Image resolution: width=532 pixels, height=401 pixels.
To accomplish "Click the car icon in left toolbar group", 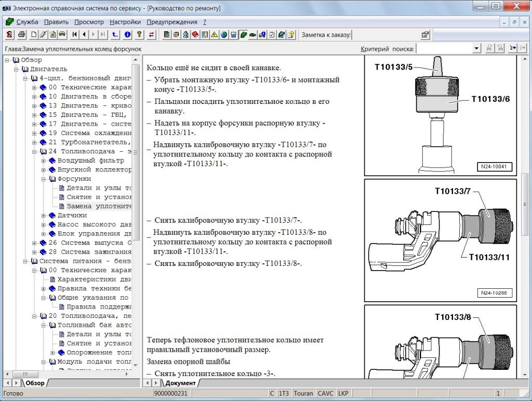I will pos(62,35).
